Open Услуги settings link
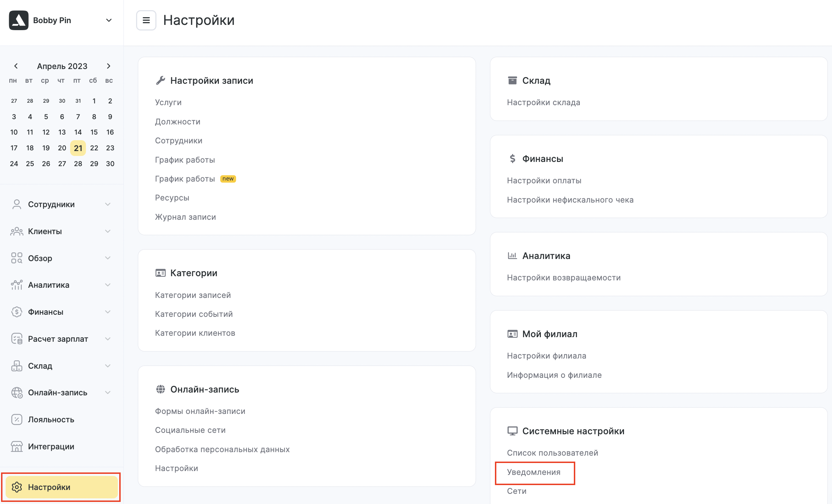The image size is (832, 504). pyautogui.click(x=168, y=102)
